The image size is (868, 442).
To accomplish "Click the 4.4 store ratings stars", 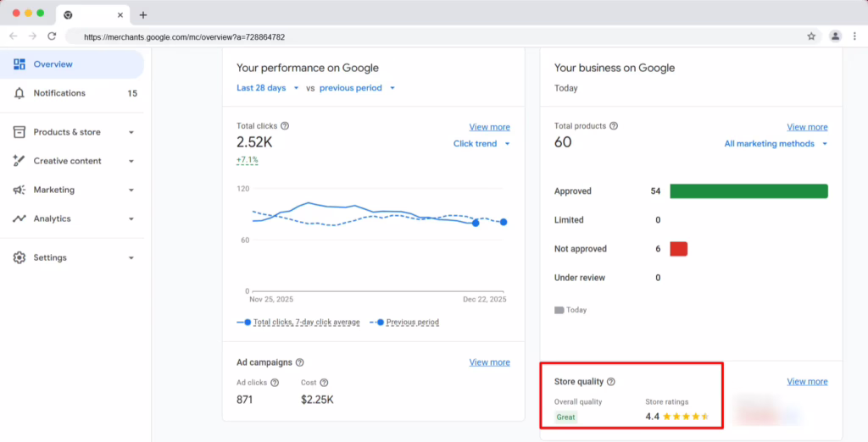I will (x=686, y=417).
